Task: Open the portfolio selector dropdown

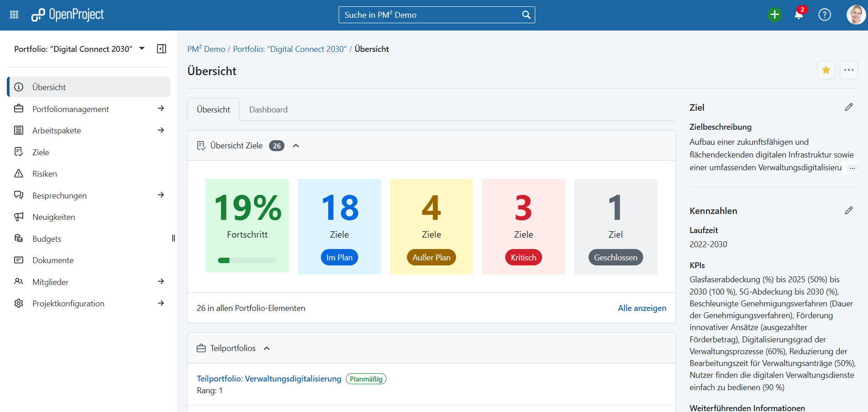Action: tap(142, 49)
